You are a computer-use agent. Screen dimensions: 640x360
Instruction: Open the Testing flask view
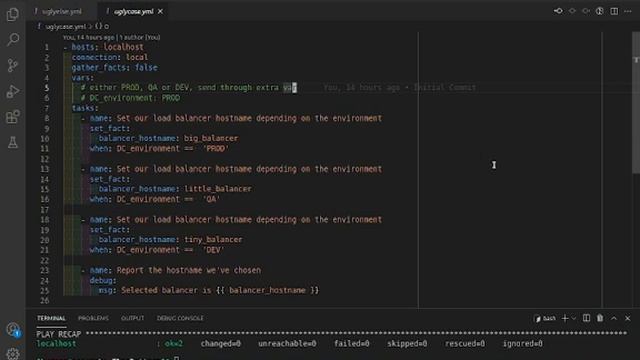pos(13,142)
